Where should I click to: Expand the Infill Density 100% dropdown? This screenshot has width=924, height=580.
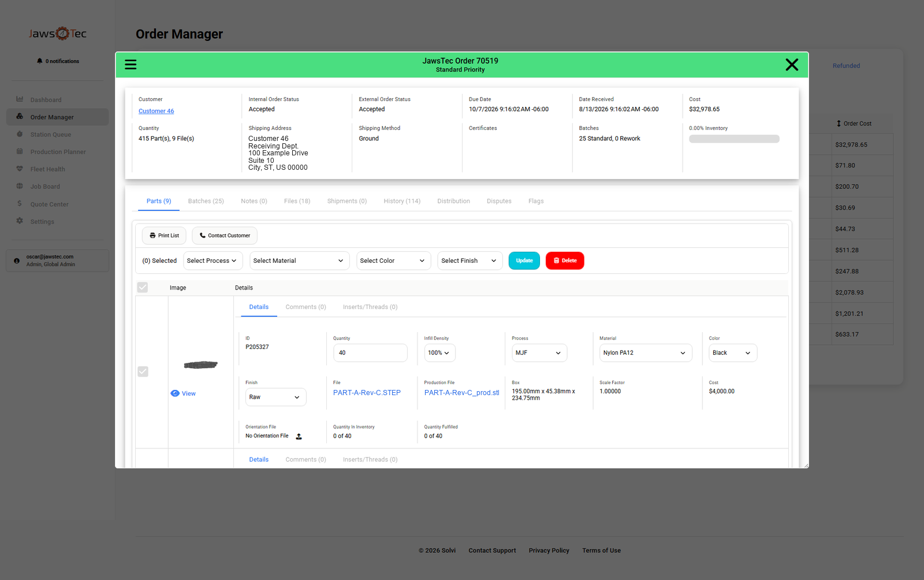pos(439,353)
